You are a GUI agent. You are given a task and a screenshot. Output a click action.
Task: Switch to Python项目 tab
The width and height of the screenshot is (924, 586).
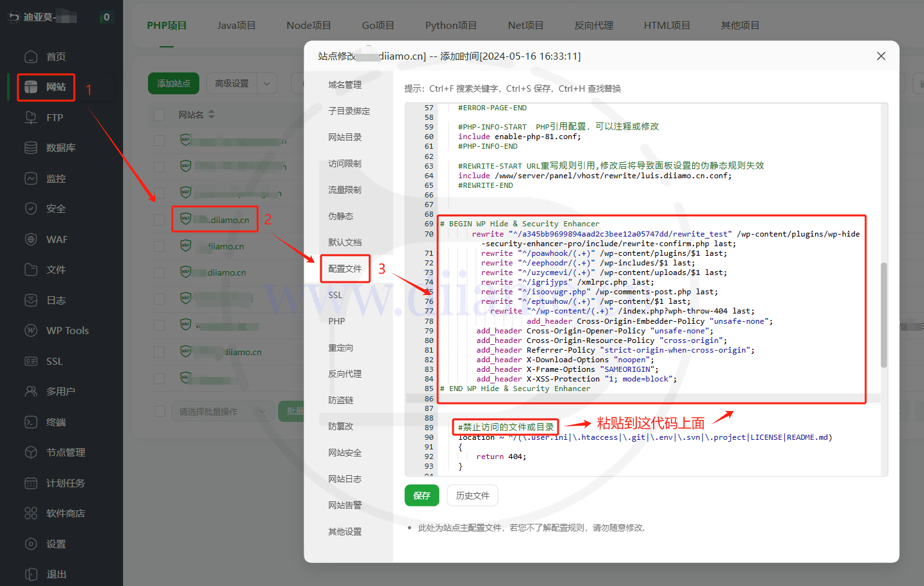point(451,26)
